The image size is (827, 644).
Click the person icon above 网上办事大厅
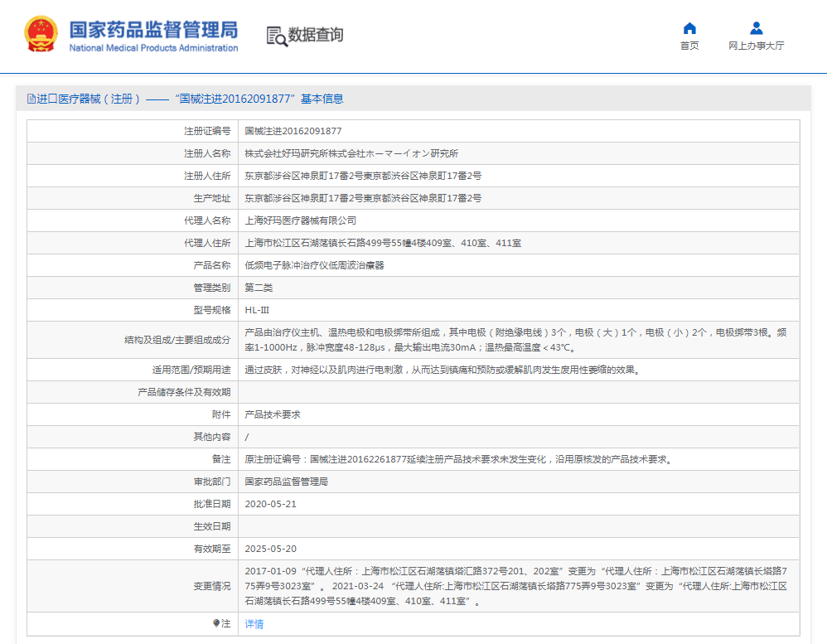pyautogui.click(x=756, y=28)
